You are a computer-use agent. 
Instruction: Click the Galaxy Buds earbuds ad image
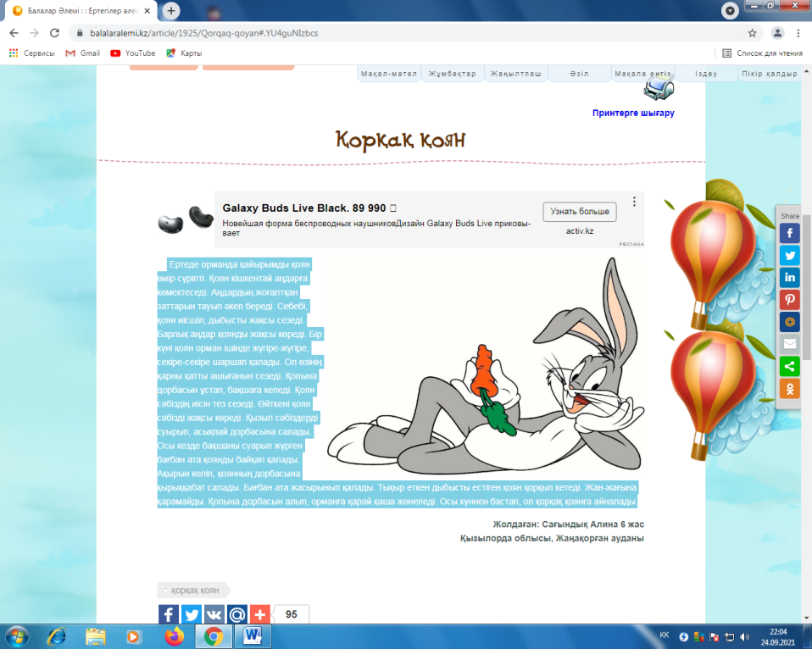pos(186,220)
